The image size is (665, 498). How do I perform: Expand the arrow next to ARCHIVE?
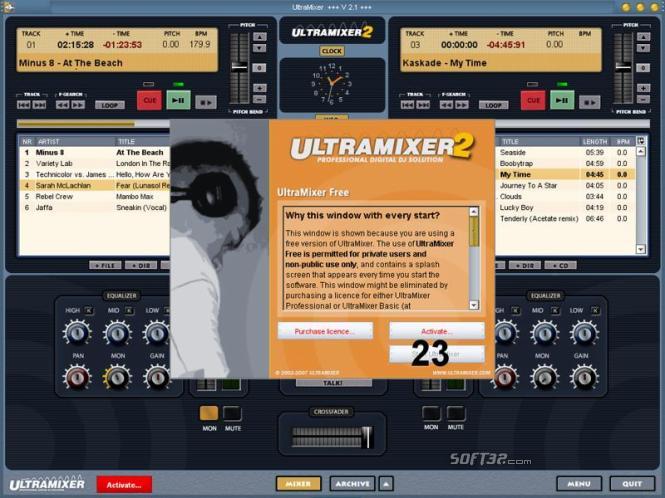(386, 484)
